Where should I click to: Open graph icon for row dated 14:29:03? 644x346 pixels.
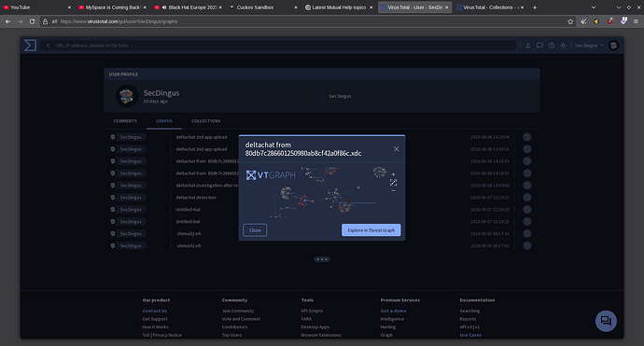tap(527, 149)
